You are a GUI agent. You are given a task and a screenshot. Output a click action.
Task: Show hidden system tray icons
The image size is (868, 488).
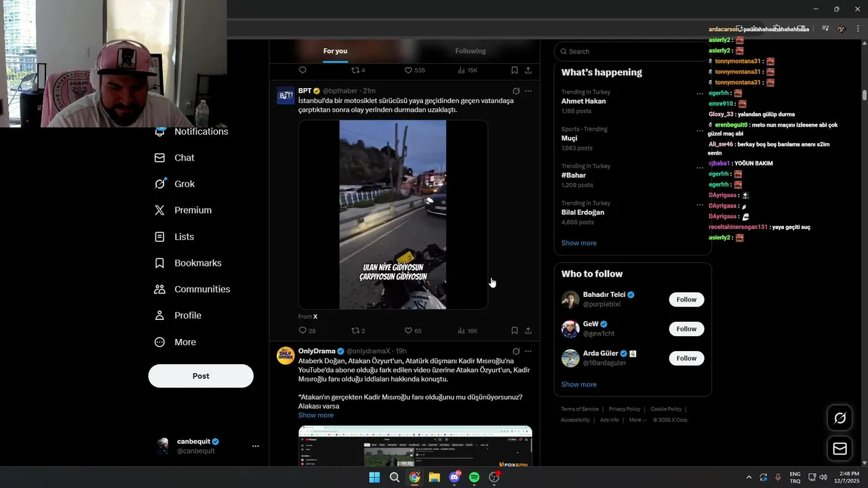click(x=749, y=477)
